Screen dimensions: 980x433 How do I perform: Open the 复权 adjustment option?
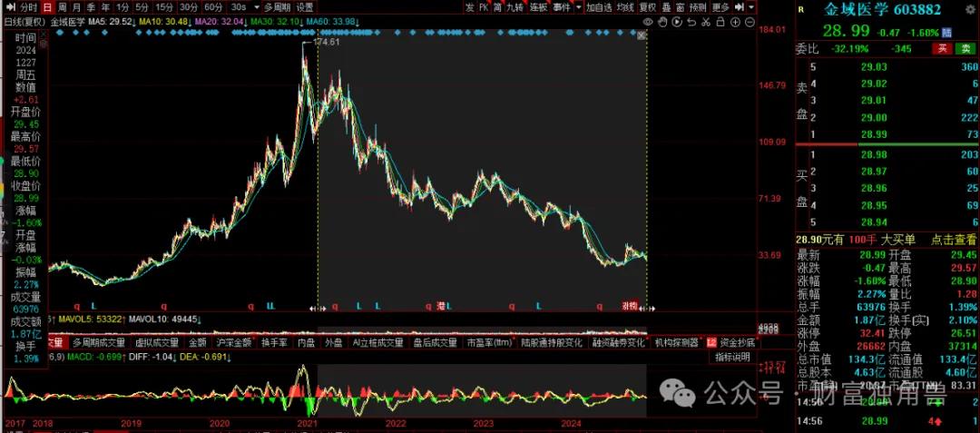(x=648, y=7)
